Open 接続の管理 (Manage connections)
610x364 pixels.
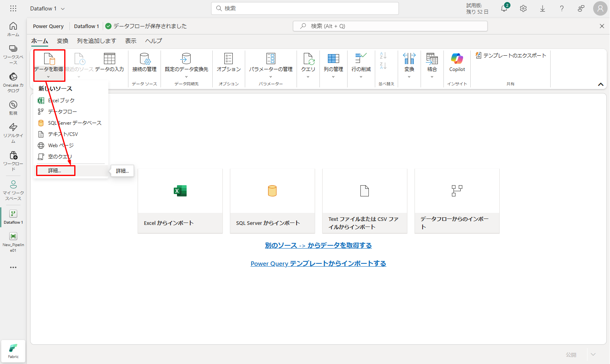144,63
